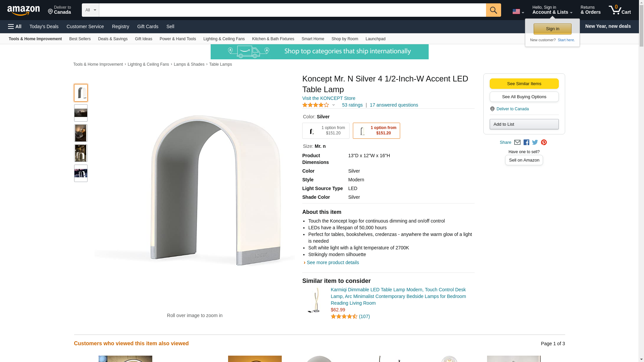Open the All hamburger menu
This screenshot has width=644, height=362.
click(x=15, y=26)
